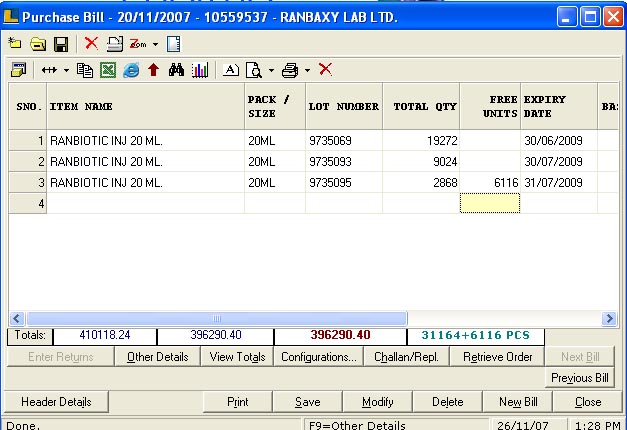The width and height of the screenshot is (627, 430).
Task: Click the Close button at bottom
Action: point(588,402)
